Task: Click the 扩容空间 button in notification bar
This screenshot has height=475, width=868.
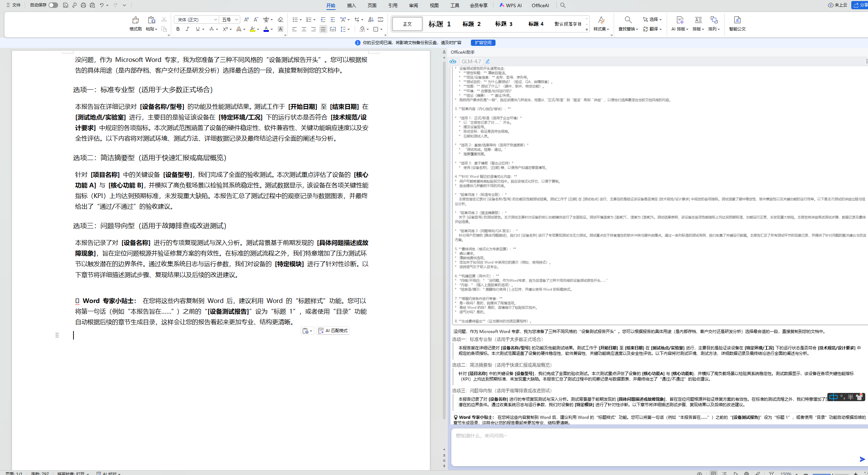Action: tap(483, 43)
